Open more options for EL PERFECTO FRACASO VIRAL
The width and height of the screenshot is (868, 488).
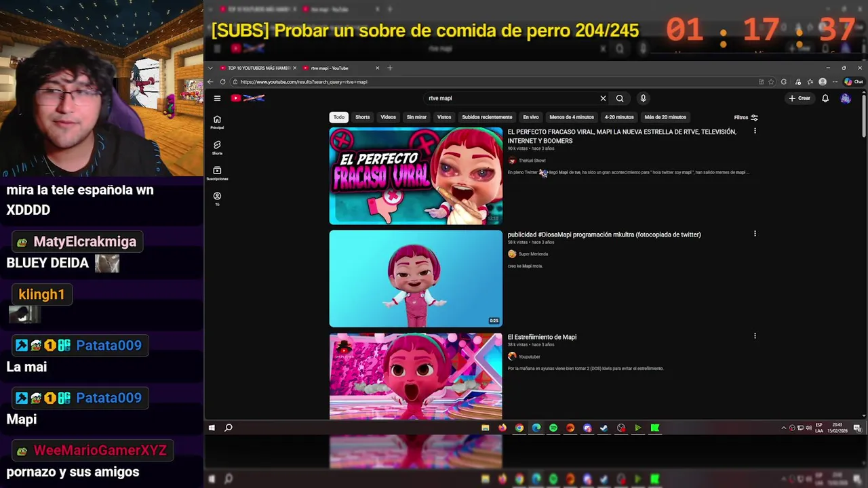[755, 131]
